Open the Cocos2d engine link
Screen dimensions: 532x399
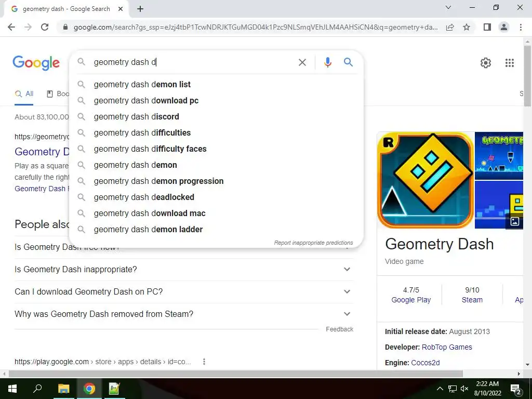[425, 363]
